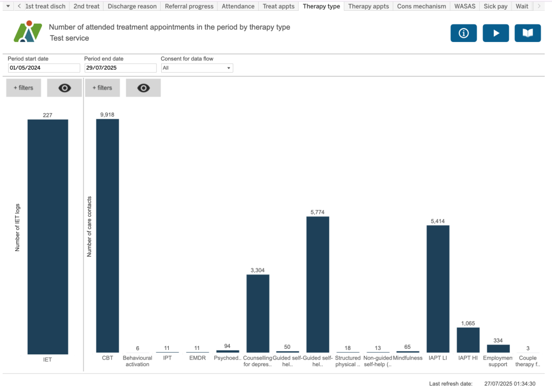This screenshot has width=552, height=392.
Task: Toggle the eye icon above the IET chart
Action: coord(65,88)
